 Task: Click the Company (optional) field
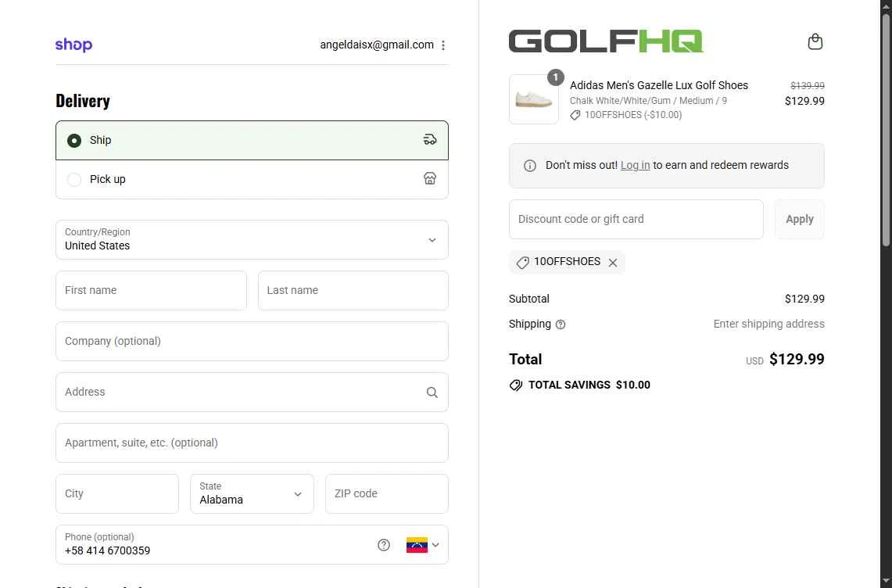pyautogui.click(x=252, y=341)
